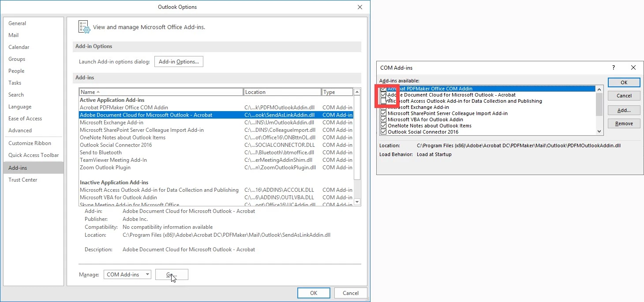Image resolution: width=644 pixels, height=302 pixels.
Task: Select Microsoft Access Outlook Add-in in Inactive list
Action: point(216,190)
